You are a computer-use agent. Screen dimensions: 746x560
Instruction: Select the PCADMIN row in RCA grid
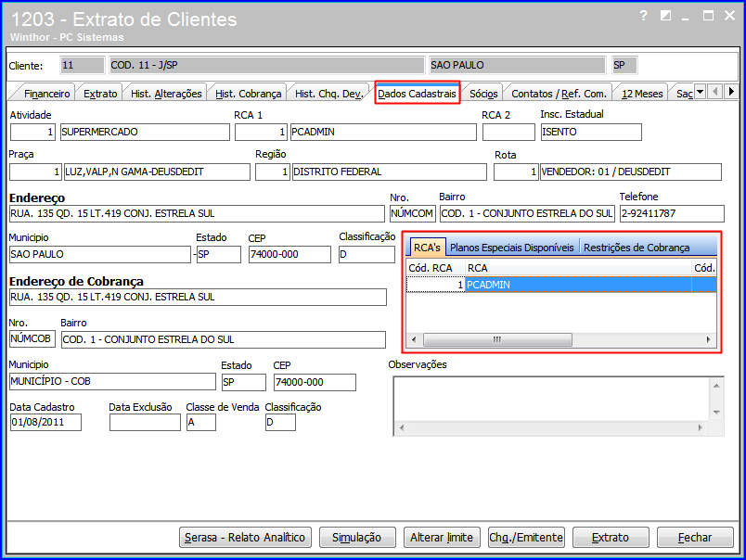click(x=561, y=285)
